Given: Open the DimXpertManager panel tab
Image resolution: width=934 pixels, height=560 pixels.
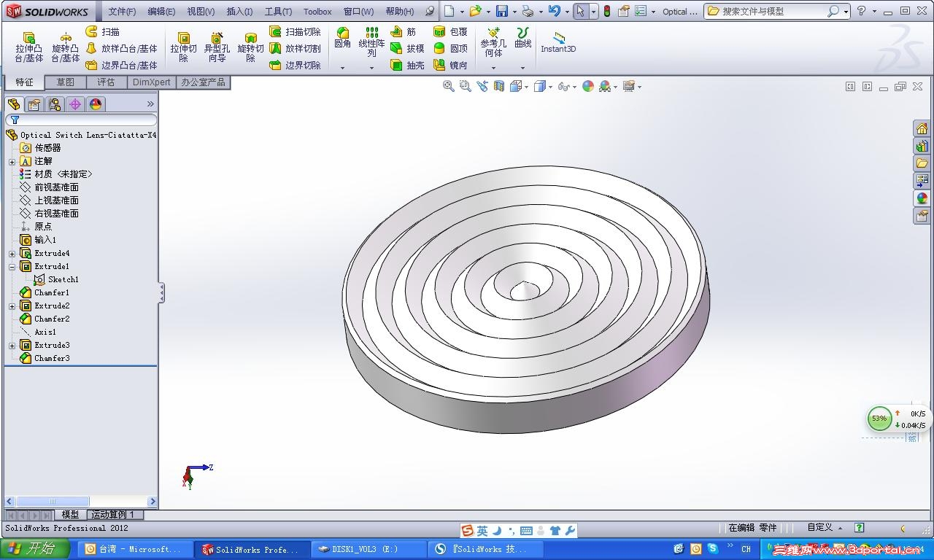Looking at the screenshot, I should click(74, 104).
